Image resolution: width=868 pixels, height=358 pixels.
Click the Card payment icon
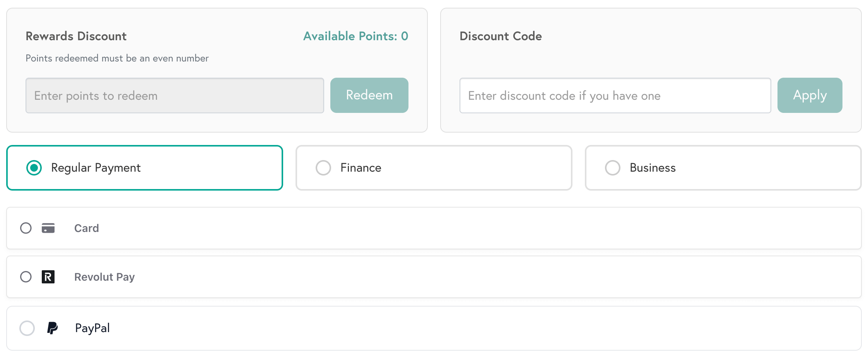(48, 228)
